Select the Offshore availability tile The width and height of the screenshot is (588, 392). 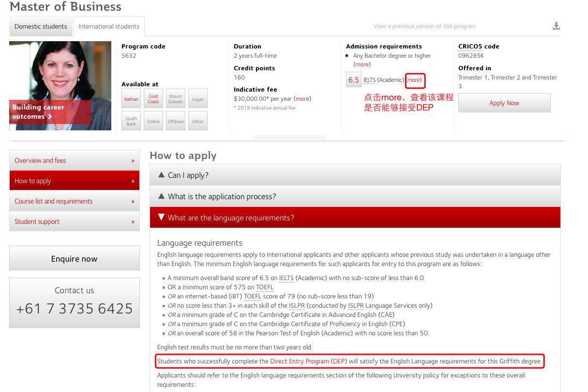point(176,121)
